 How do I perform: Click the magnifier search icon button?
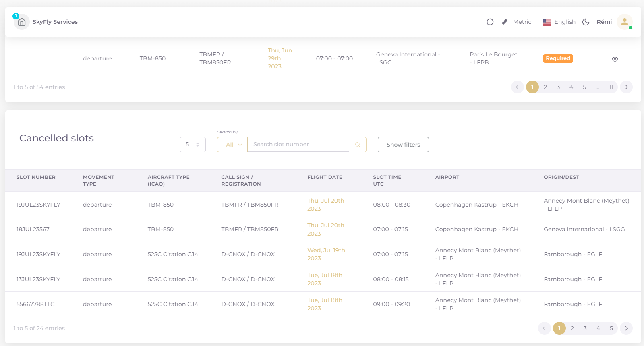(358, 145)
